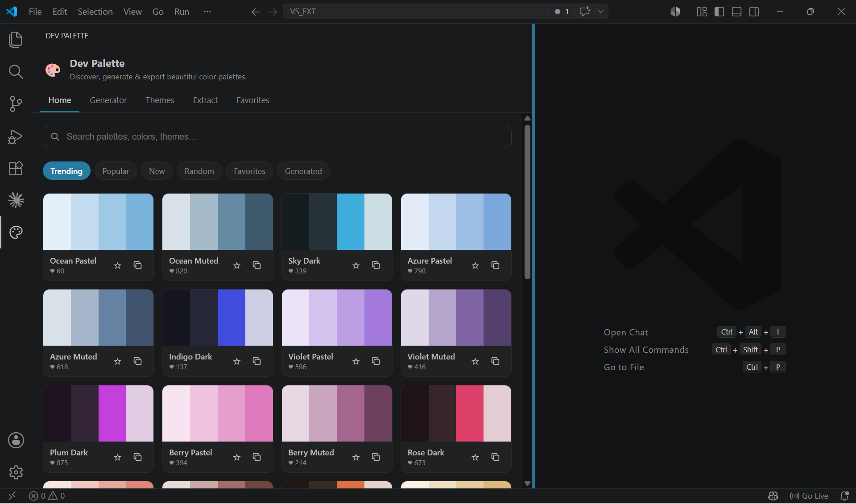The height and width of the screenshot is (504, 856).
Task: Open remote window indicator in status bar
Action: tap(12, 496)
